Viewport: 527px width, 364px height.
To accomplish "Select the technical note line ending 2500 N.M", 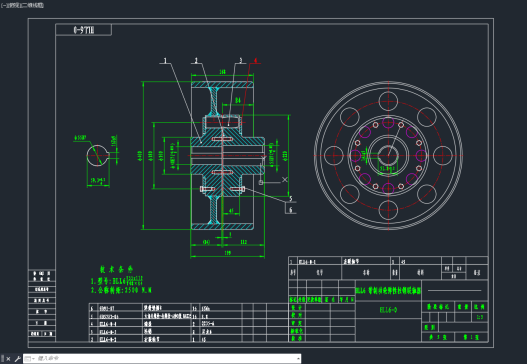I will point(121,290).
